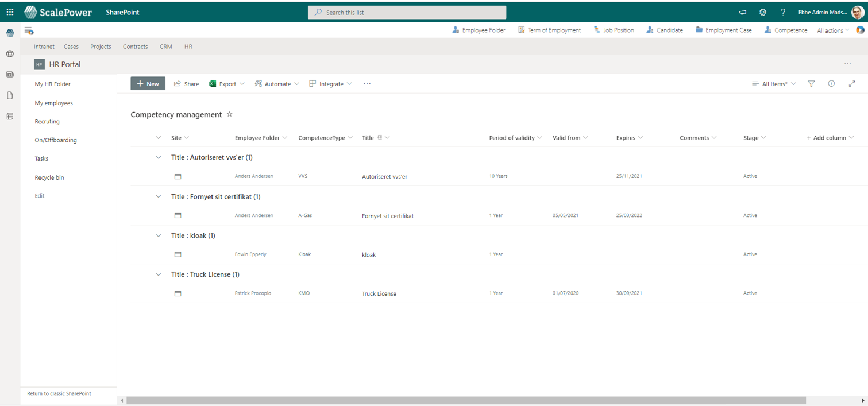Open the All Items view selector
The width and height of the screenshot is (868, 406).
click(774, 83)
